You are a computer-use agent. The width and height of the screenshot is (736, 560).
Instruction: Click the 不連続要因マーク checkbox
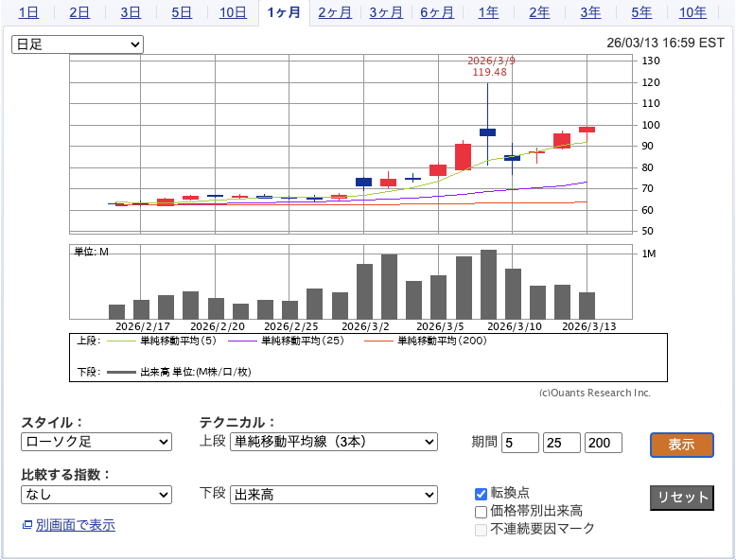click(x=481, y=529)
